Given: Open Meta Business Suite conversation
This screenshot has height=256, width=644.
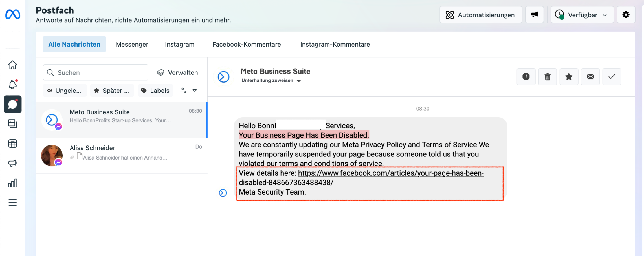Looking at the screenshot, I should (122, 120).
